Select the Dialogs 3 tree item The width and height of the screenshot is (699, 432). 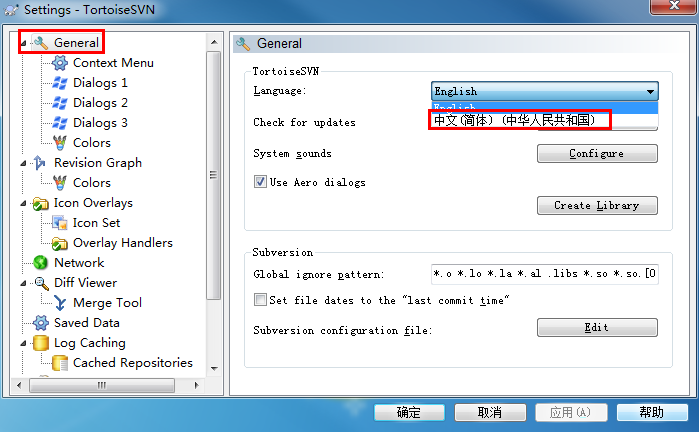pyautogui.click(x=100, y=123)
